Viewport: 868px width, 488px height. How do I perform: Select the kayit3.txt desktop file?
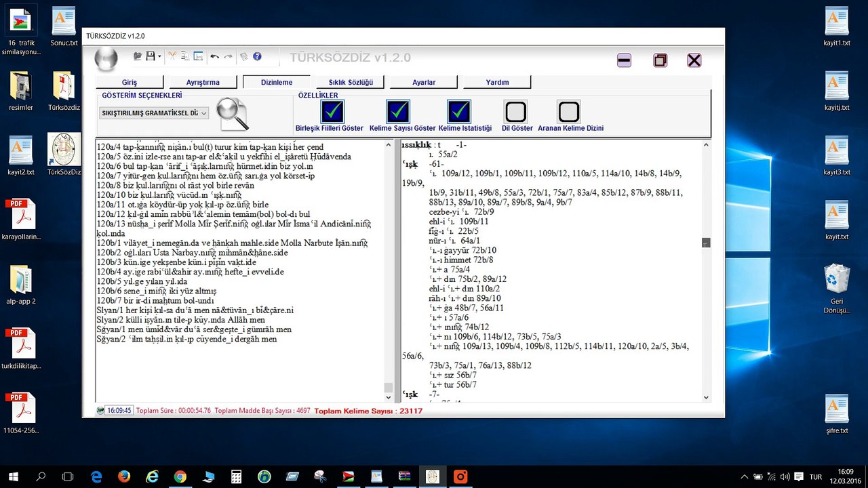[837, 156]
